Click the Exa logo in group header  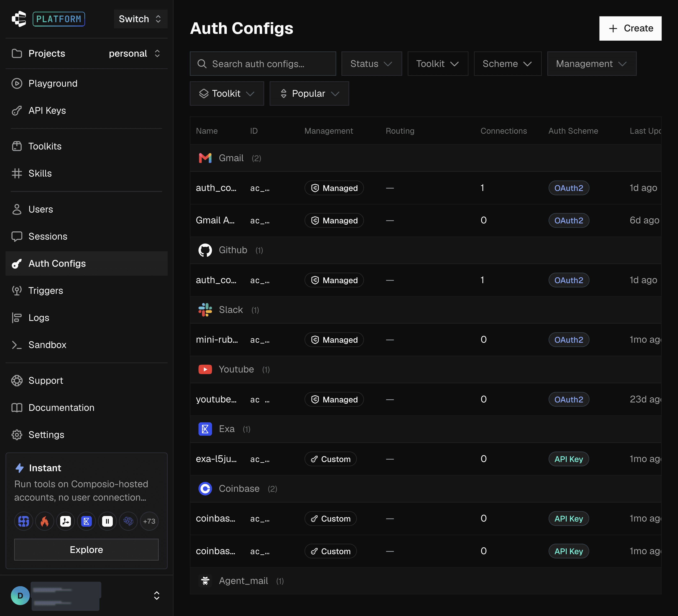click(x=205, y=429)
